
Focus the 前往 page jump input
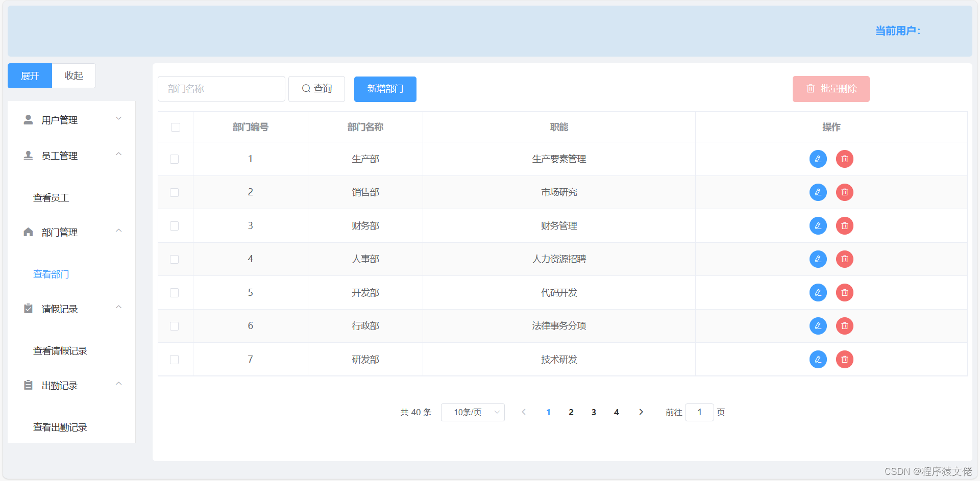click(699, 412)
